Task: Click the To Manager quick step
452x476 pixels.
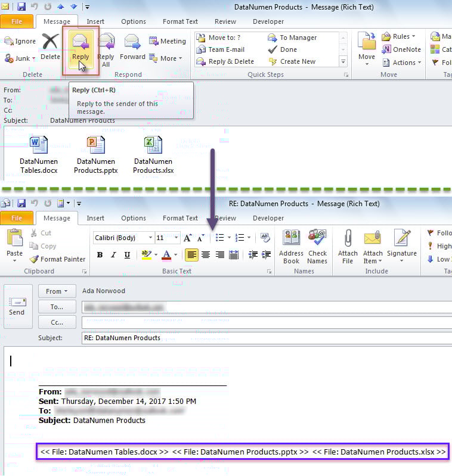Action: (292, 38)
